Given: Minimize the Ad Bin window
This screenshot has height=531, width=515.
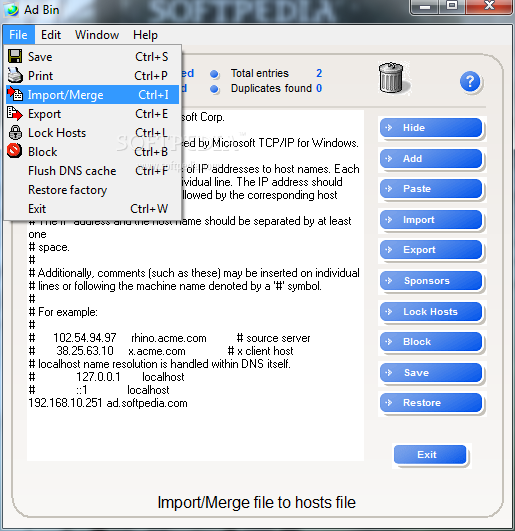Looking at the screenshot, I should [425, 6].
